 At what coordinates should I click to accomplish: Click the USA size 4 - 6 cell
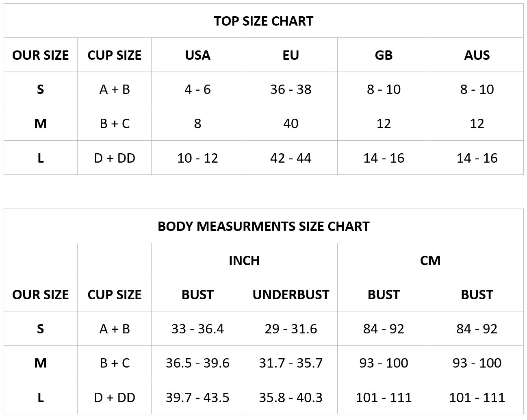point(197,89)
